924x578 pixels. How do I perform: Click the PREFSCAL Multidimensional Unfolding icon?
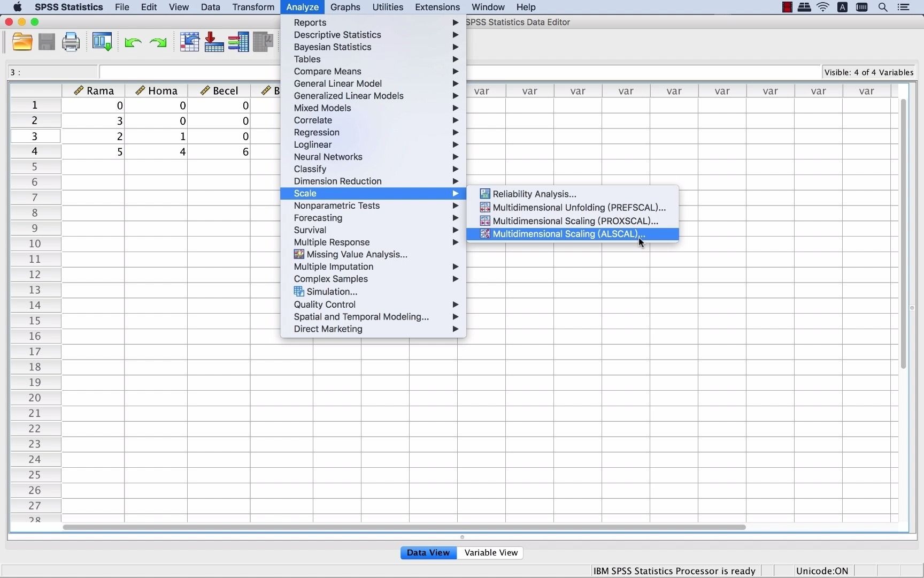tap(485, 207)
